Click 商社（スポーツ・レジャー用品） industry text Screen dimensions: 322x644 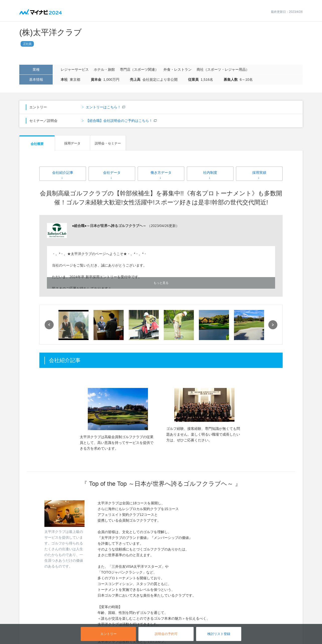point(223,69)
